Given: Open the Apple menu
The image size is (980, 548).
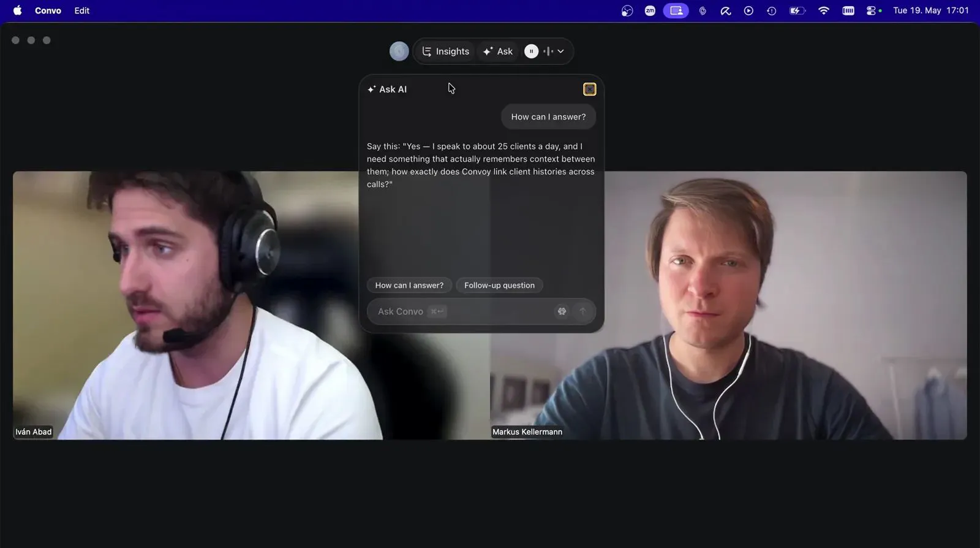Looking at the screenshot, I should (17, 10).
